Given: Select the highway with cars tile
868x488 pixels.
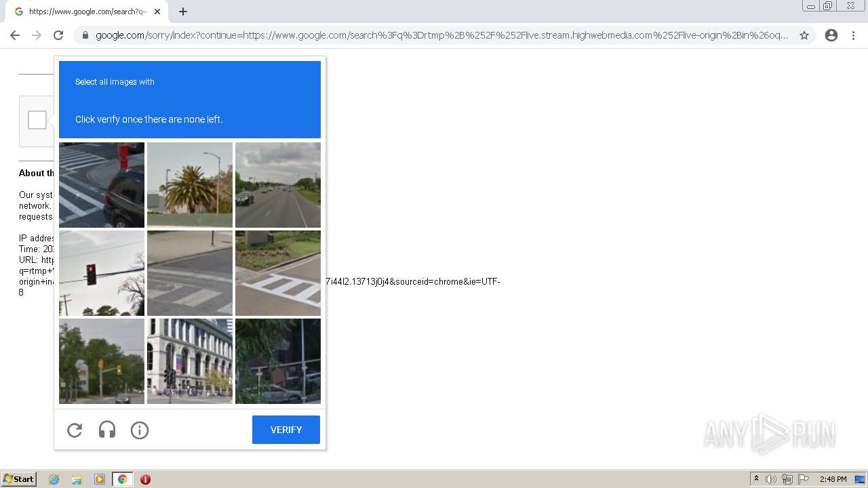Looking at the screenshot, I should [278, 185].
